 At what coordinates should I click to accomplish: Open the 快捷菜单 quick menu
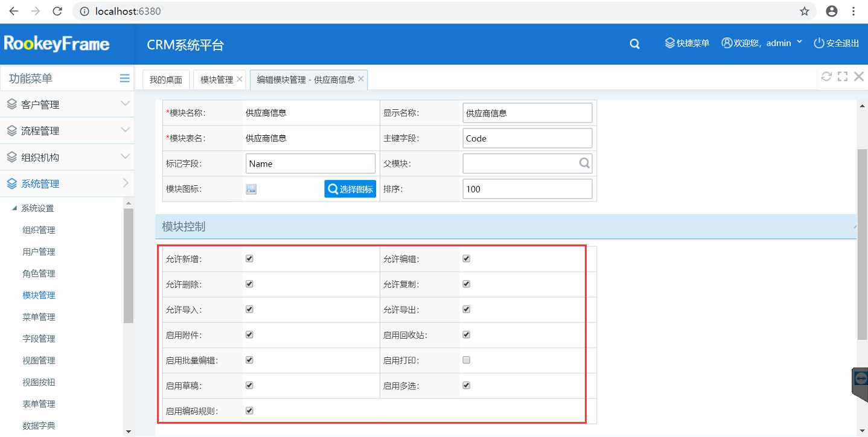(687, 43)
